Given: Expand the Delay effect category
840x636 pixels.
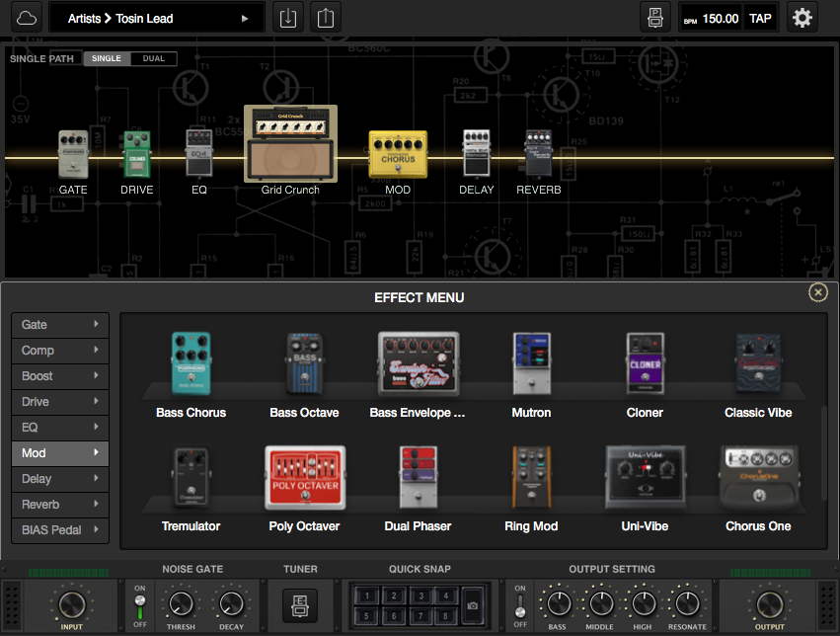Looking at the screenshot, I should click(60, 479).
